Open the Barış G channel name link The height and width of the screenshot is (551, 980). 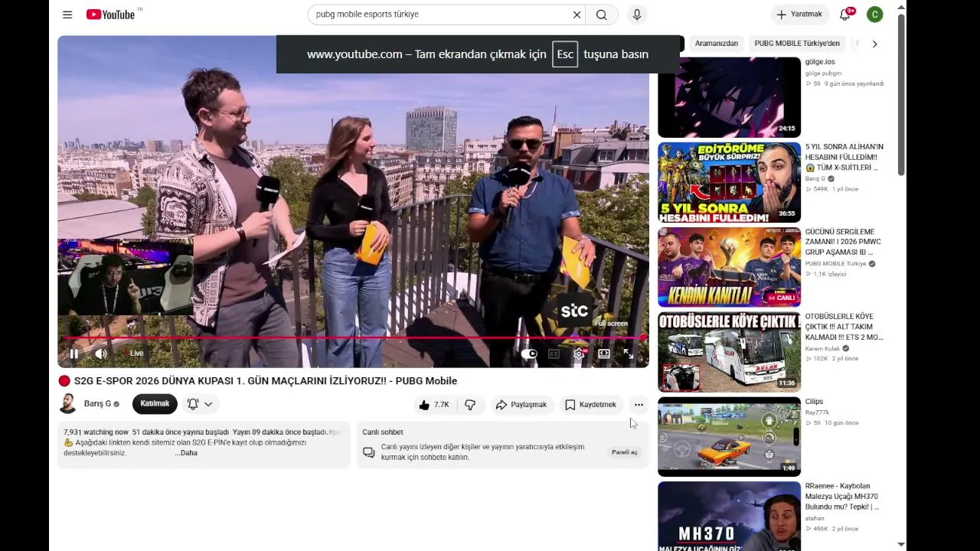pos(97,404)
